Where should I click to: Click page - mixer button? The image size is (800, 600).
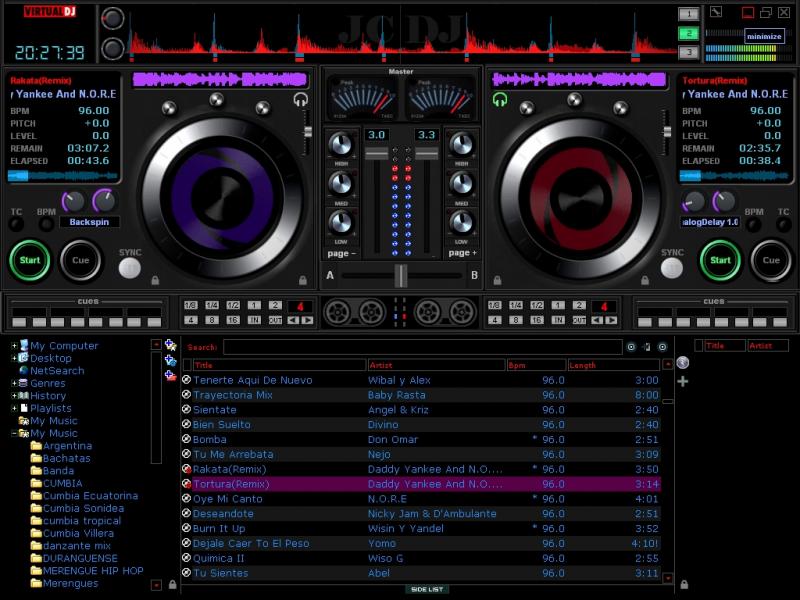tap(341, 253)
